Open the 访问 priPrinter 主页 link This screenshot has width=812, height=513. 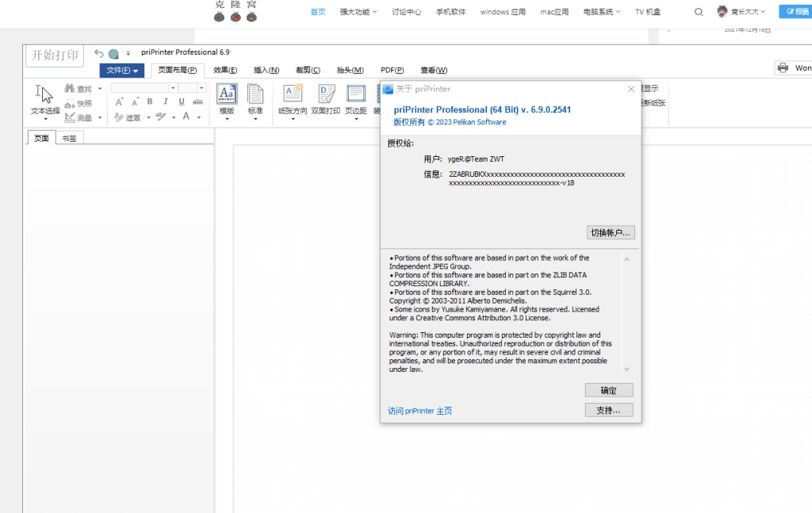tap(420, 411)
